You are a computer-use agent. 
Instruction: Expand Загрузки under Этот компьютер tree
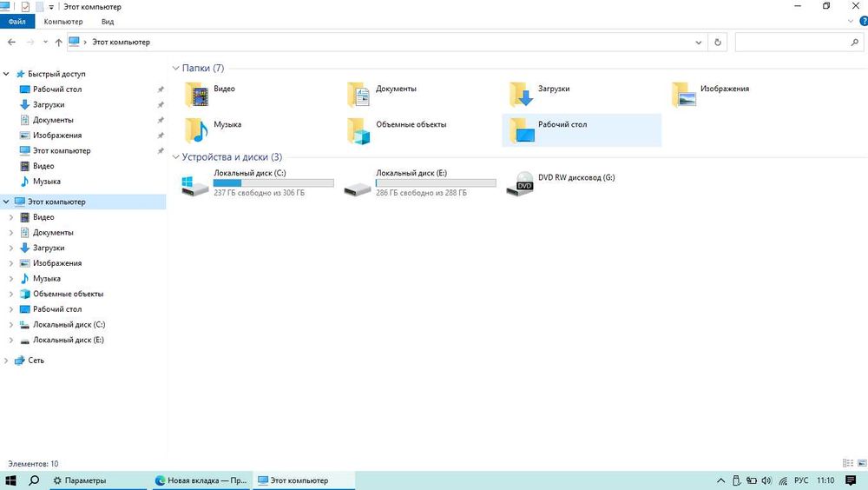[11, 248]
